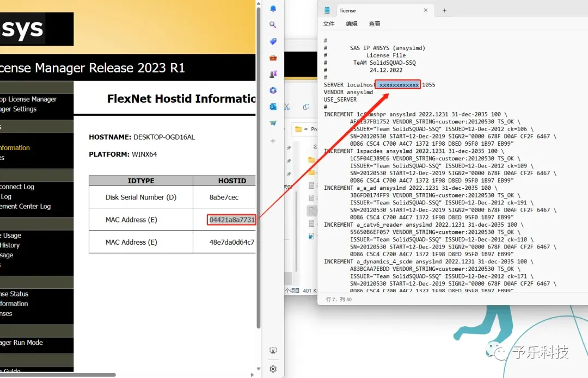Open the License Status link
Viewport: 588px width, 378px height.
pyautogui.click(x=14, y=294)
